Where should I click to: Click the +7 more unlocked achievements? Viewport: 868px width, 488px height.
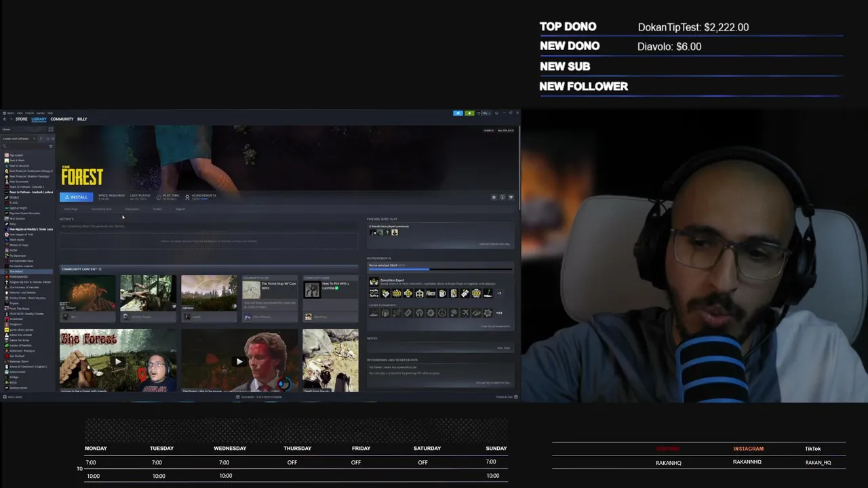499,293
